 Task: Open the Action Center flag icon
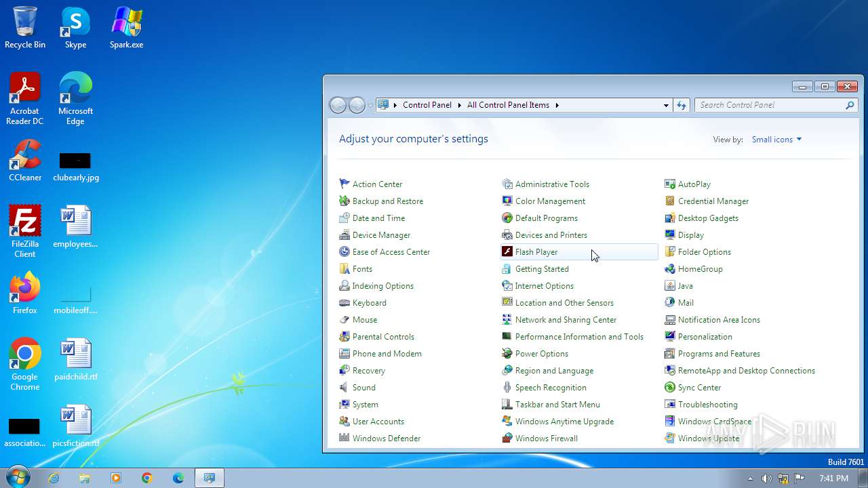[344, 184]
